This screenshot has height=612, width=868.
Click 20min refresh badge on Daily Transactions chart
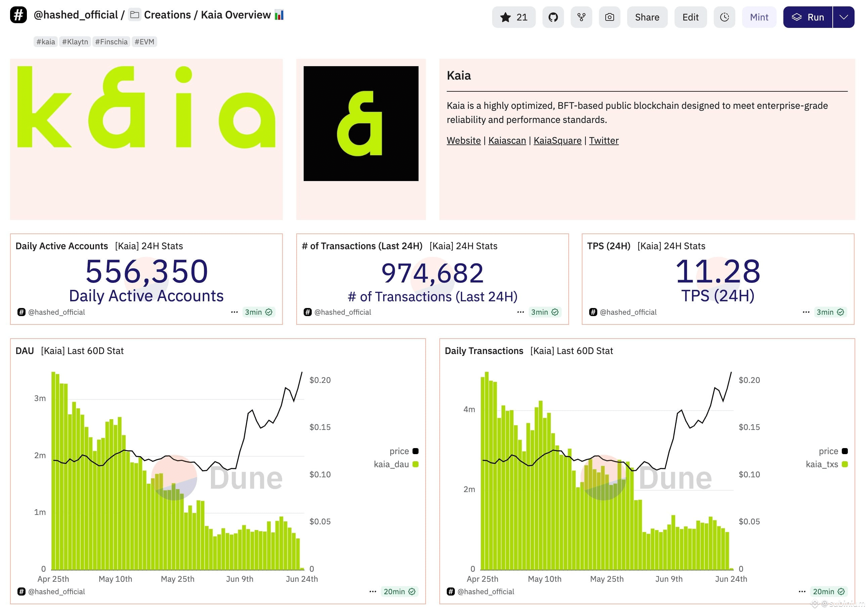(829, 592)
